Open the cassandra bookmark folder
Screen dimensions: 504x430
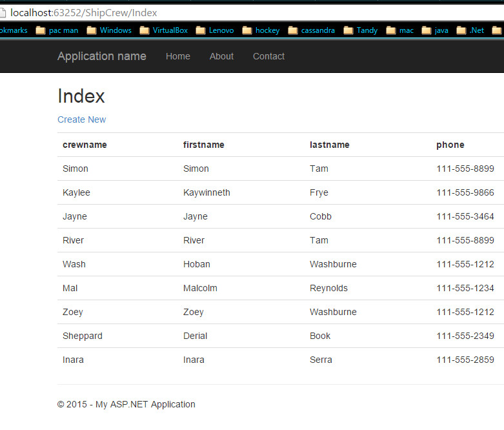pyautogui.click(x=311, y=30)
